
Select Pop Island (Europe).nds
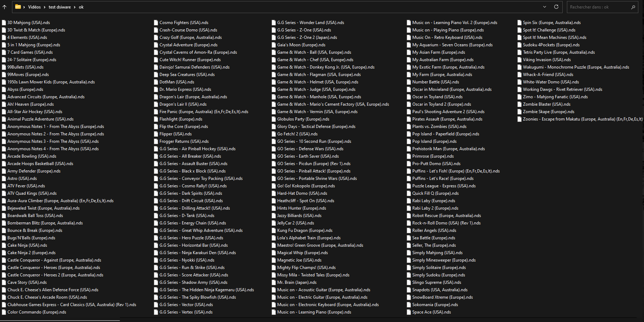pos(435,141)
